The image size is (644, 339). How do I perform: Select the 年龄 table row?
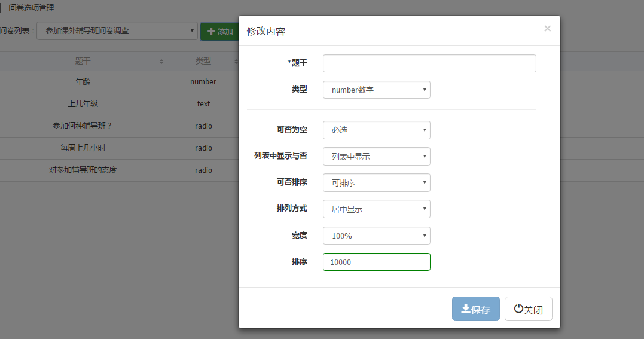pos(83,81)
